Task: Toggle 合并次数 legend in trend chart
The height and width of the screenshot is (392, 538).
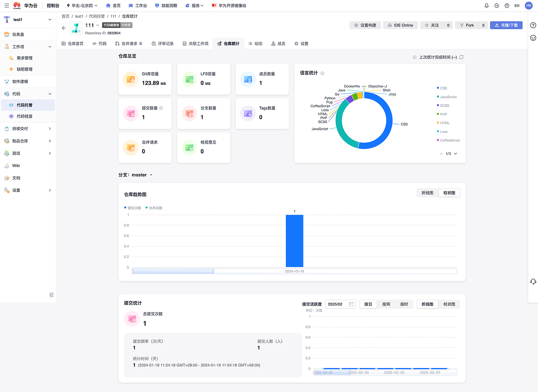Action: click(x=154, y=208)
